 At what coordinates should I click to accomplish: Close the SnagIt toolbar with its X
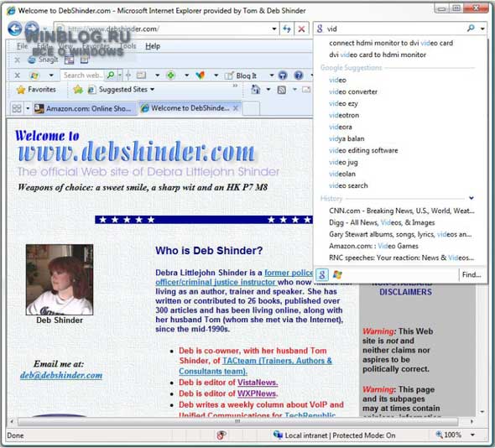(x=18, y=60)
